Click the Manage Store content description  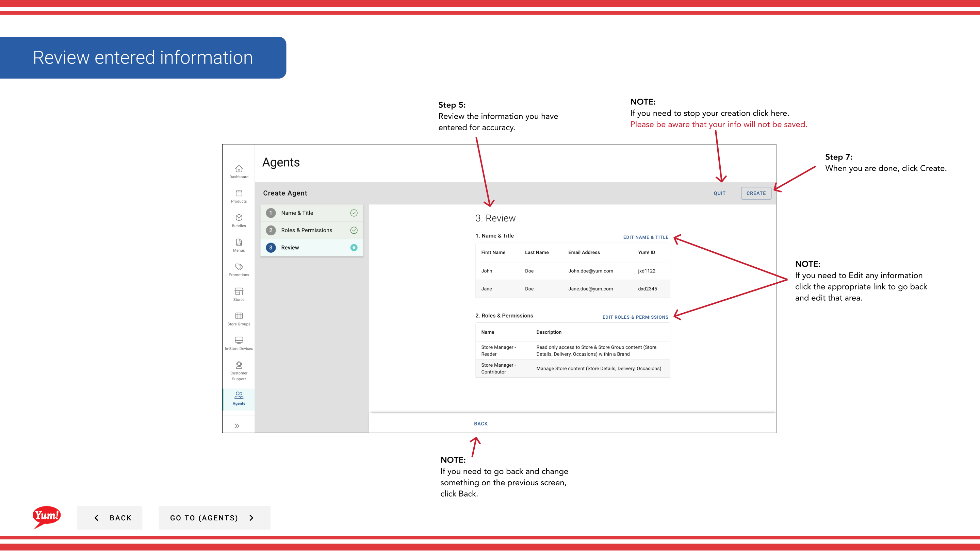tap(599, 368)
